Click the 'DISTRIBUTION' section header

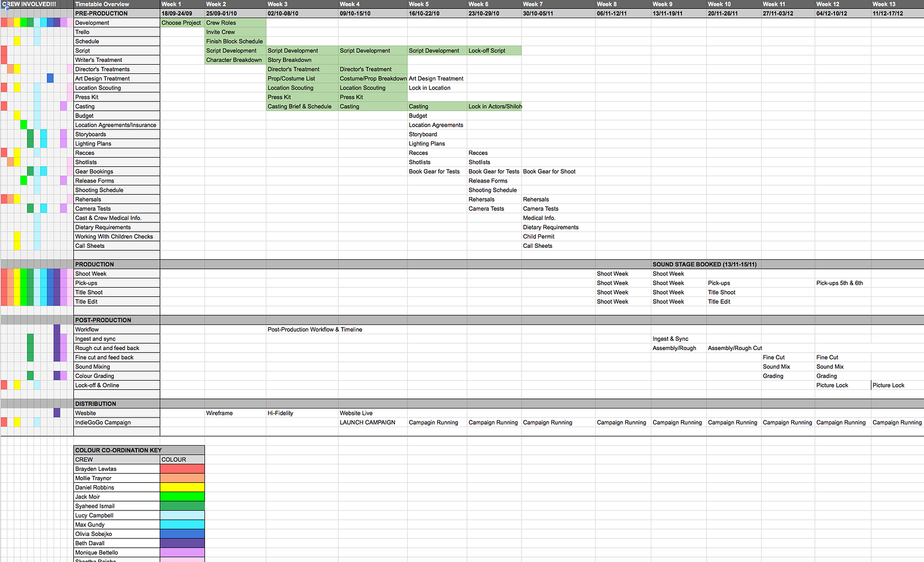tap(117, 404)
